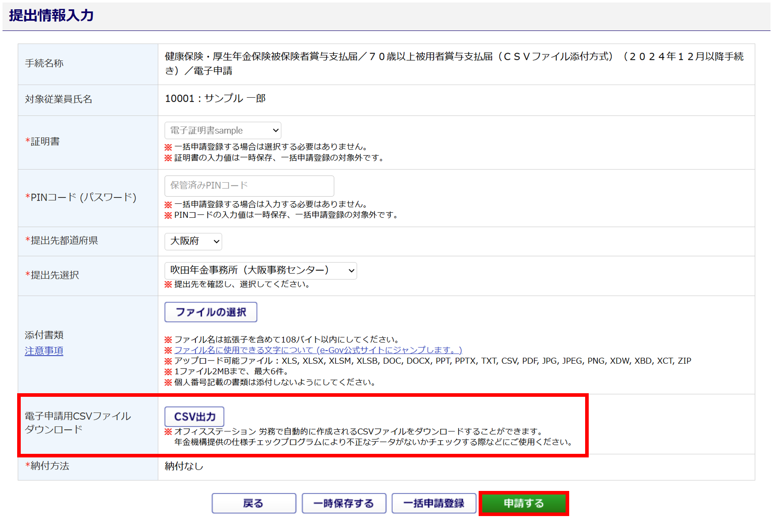The image size is (773, 532).
Task: Open the 証明書 certificate dropdown
Action: [x=223, y=130]
